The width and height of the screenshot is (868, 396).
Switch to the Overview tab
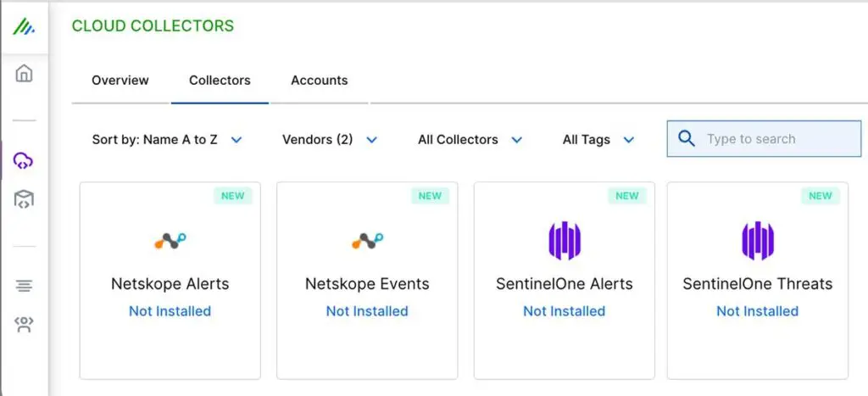tap(120, 81)
